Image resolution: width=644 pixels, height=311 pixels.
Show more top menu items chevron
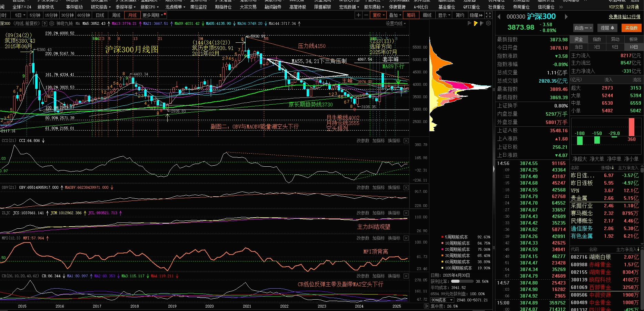pyautogui.click(x=561, y=7)
